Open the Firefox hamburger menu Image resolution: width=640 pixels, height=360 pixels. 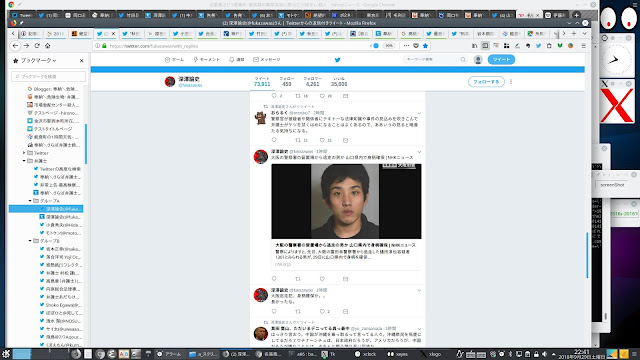click(584, 46)
